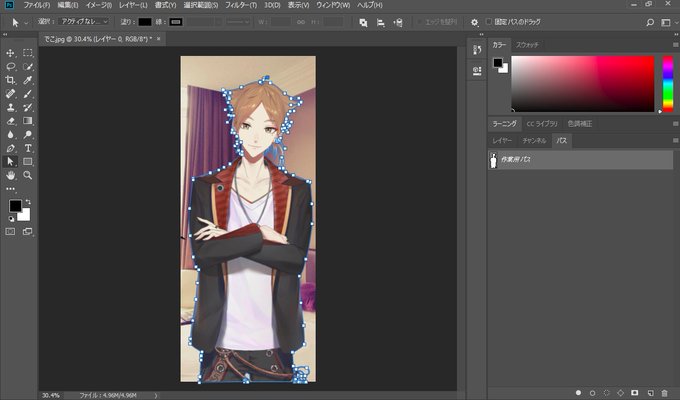Switch to the CC ライブラリ tab
Screen dimensions: 680x400
point(542,124)
